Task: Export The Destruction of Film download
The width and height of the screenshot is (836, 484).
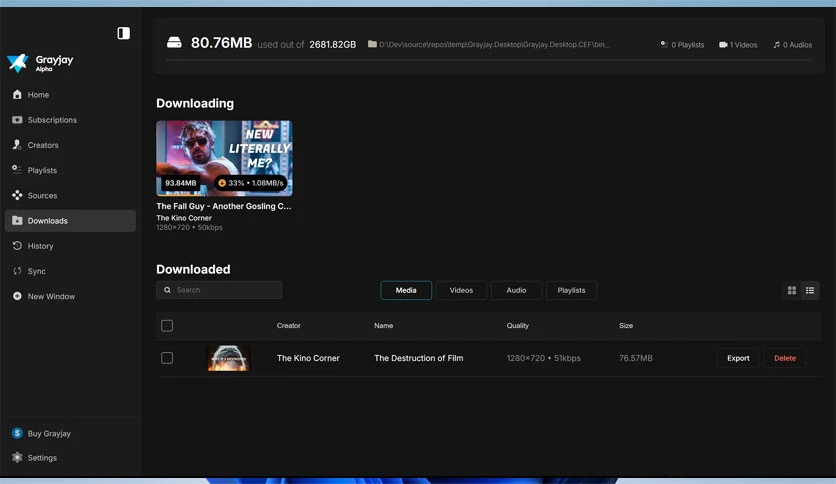Action: pos(738,358)
